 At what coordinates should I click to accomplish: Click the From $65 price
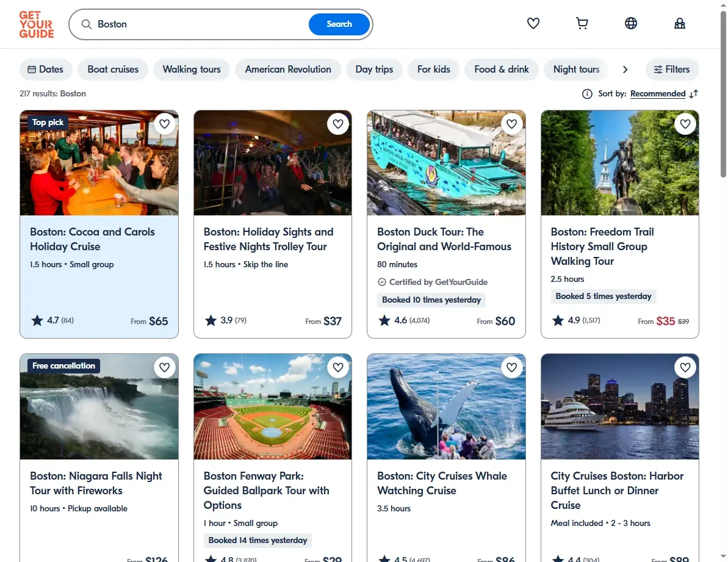150,321
